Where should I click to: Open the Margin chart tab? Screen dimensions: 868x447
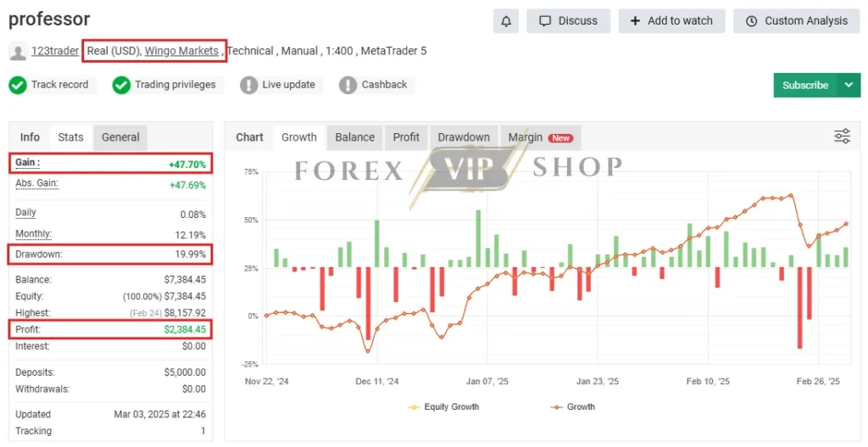(x=540, y=137)
